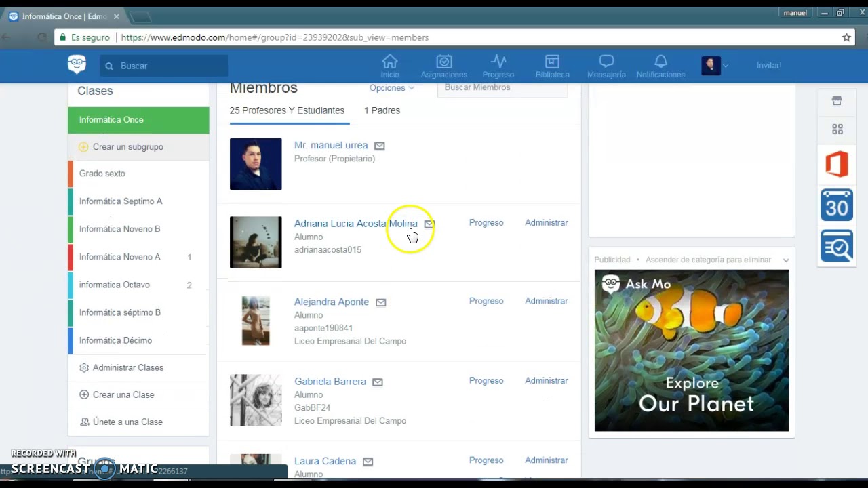Open the Inicio home icon
This screenshot has height=488, width=868.
[389, 65]
